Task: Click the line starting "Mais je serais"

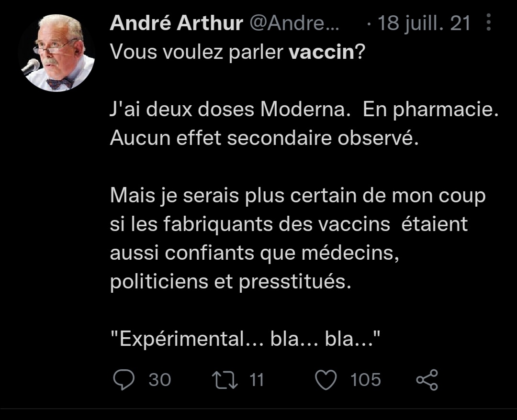Action: 298,196
